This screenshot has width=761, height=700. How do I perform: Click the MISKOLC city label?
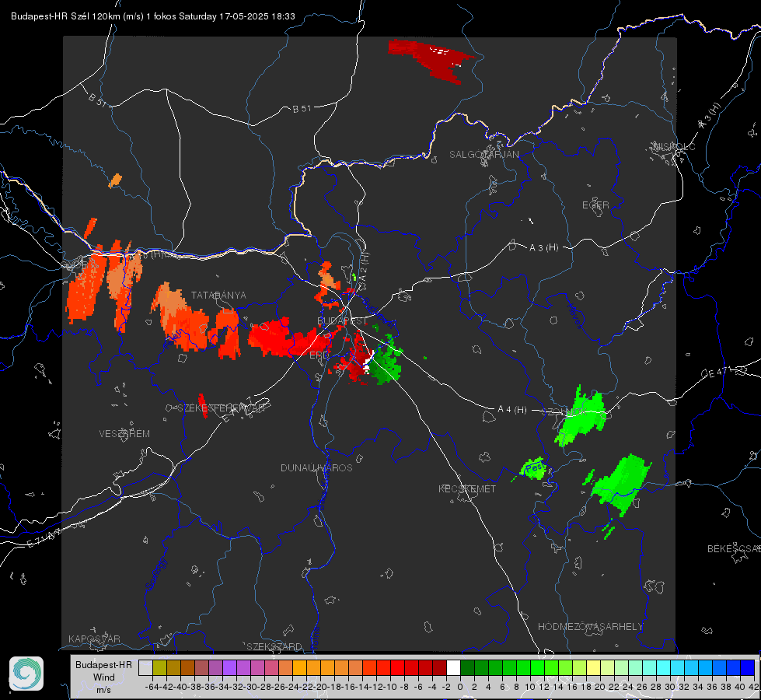(x=674, y=146)
